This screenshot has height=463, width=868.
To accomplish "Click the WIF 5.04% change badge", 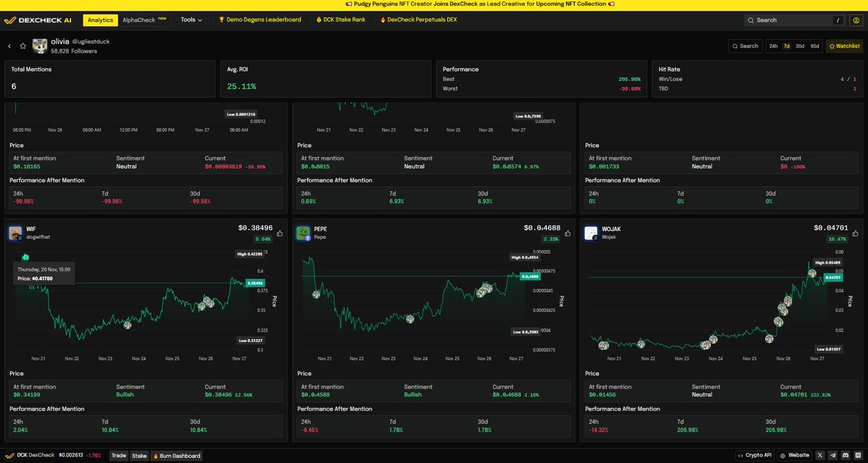I will coord(264,239).
